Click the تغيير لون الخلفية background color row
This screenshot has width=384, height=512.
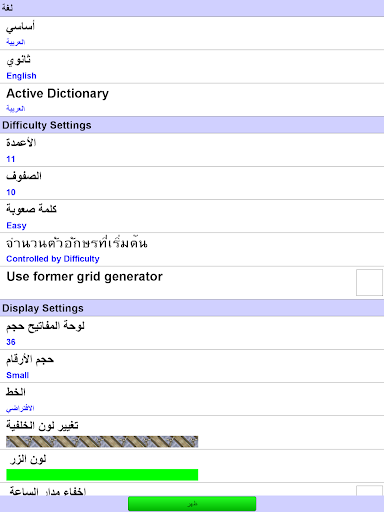point(192,432)
